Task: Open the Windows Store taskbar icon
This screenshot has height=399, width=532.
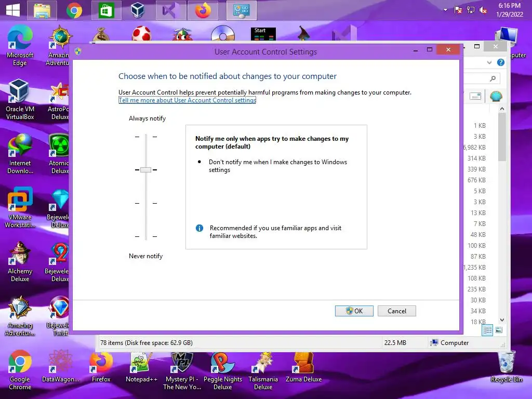Action: (x=106, y=10)
